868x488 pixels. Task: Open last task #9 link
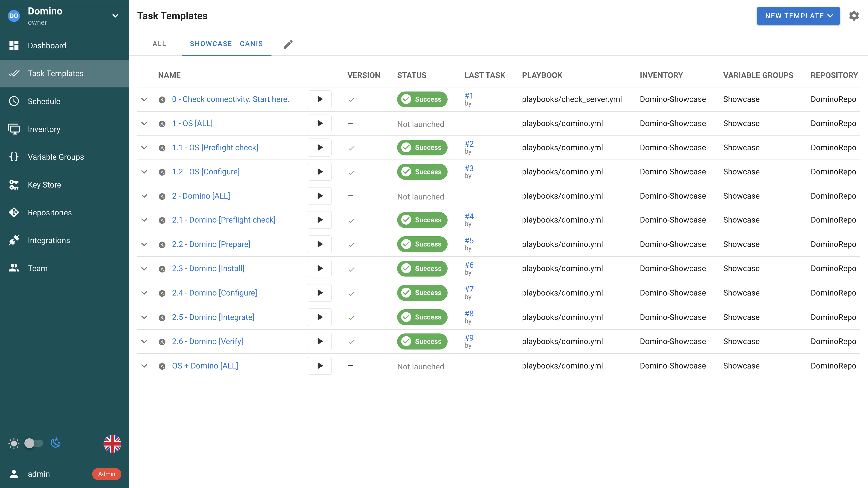click(469, 338)
